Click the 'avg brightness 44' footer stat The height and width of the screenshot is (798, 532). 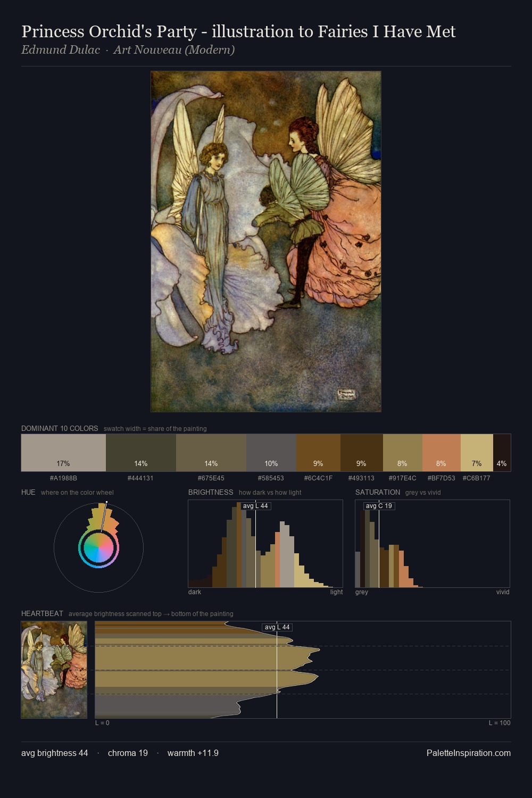point(55,753)
